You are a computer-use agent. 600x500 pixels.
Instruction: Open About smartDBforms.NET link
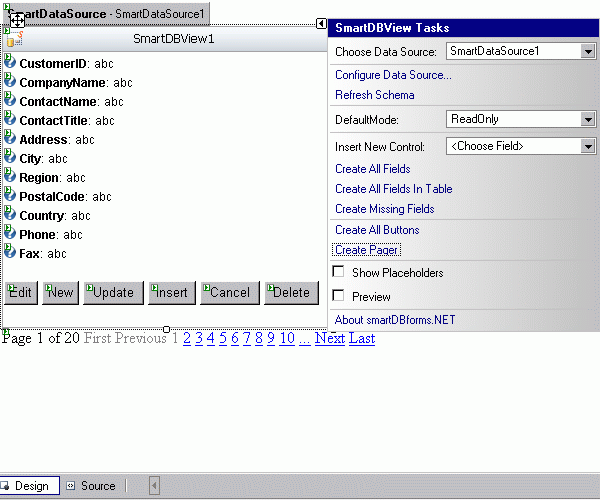[x=395, y=320]
